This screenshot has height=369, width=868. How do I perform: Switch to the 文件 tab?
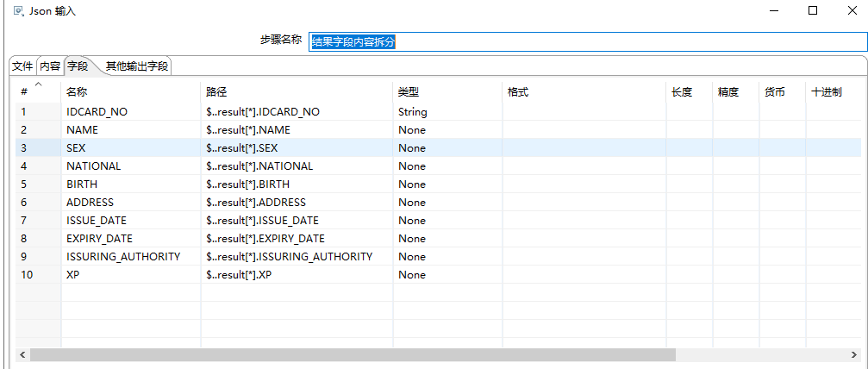[x=22, y=66]
